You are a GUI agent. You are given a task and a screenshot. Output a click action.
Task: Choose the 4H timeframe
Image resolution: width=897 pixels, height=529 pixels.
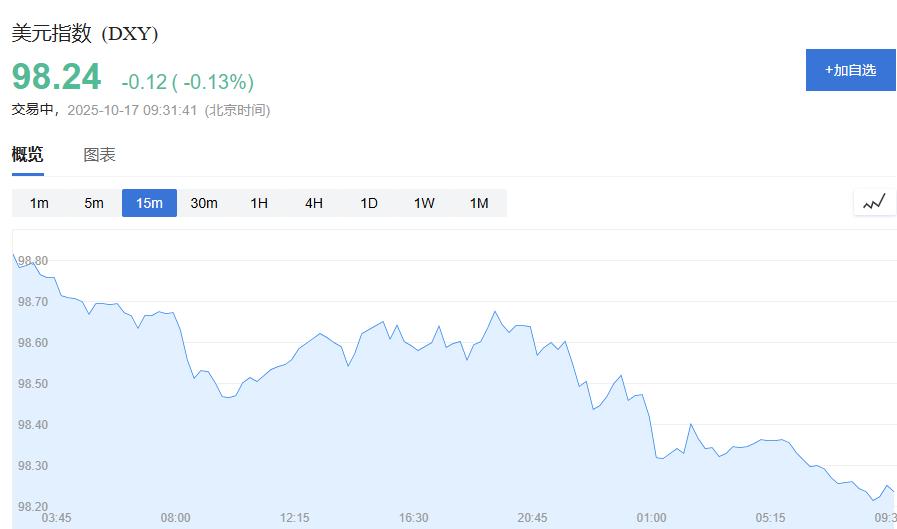click(314, 203)
